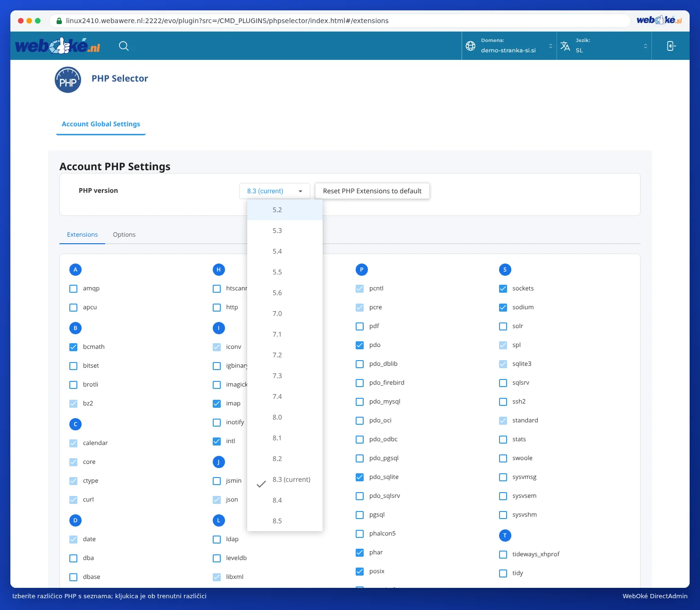The height and width of the screenshot is (610, 700).
Task: Click the logout icon in header
Action: pos(671,46)
